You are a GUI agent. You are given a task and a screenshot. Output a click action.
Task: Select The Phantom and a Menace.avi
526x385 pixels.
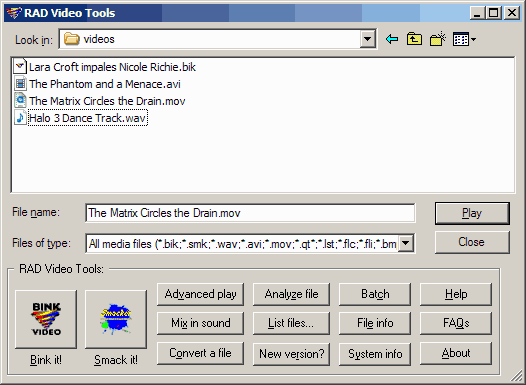[x=105, y=84]
